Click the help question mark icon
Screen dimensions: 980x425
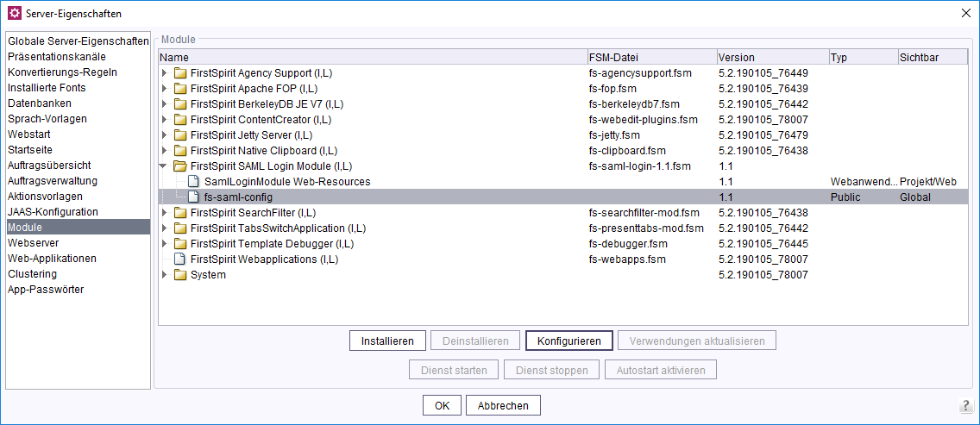[966, 406]
